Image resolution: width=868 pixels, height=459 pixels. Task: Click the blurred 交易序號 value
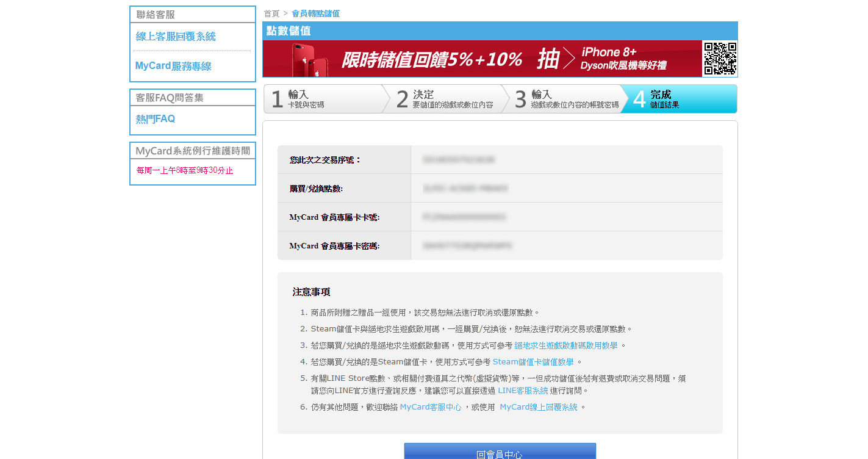(x=458, y=160)
